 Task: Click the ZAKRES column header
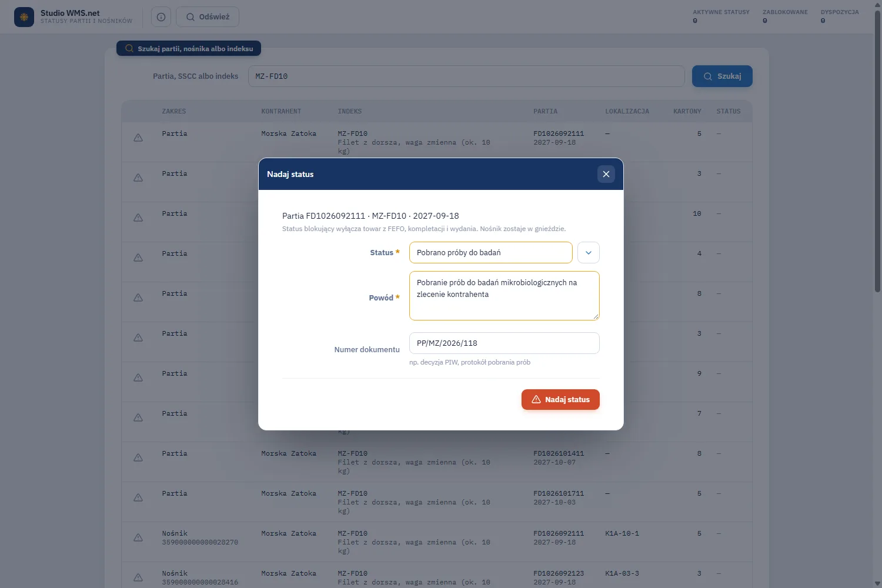click(174, 111)
